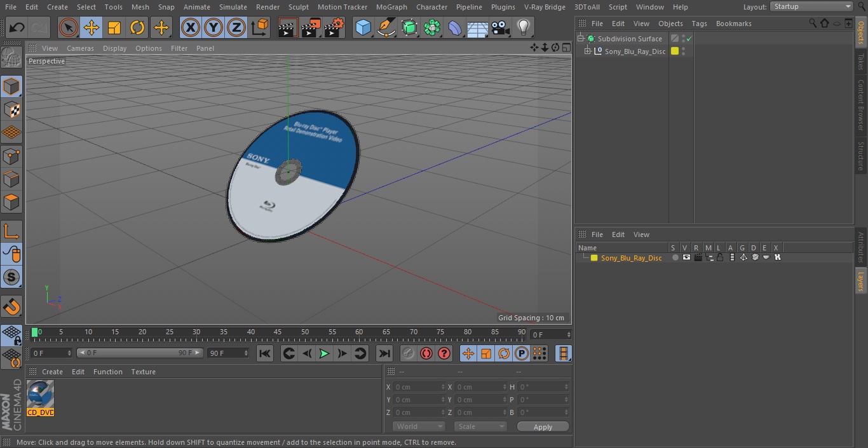
Task: Switch to Polygons mode
Action: 11,202
